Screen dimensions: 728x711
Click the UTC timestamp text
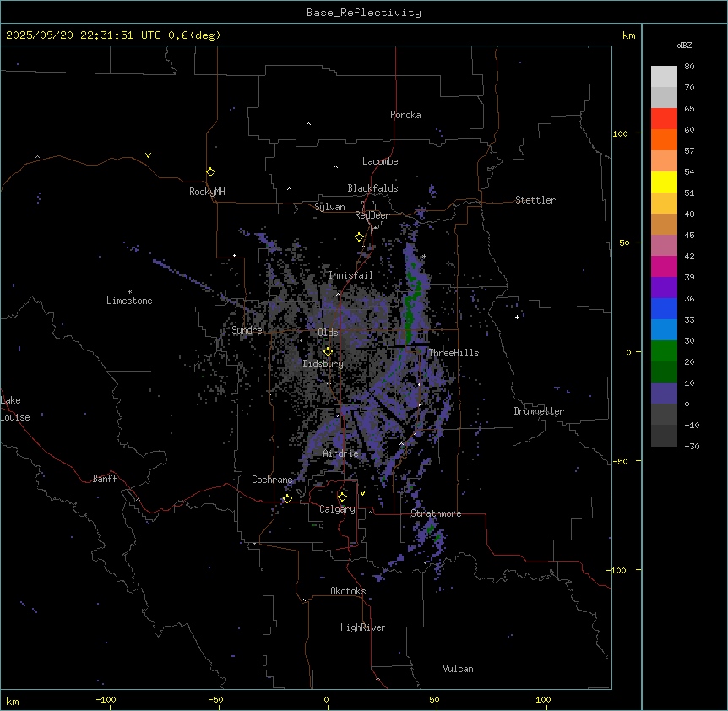coord(113,35)
